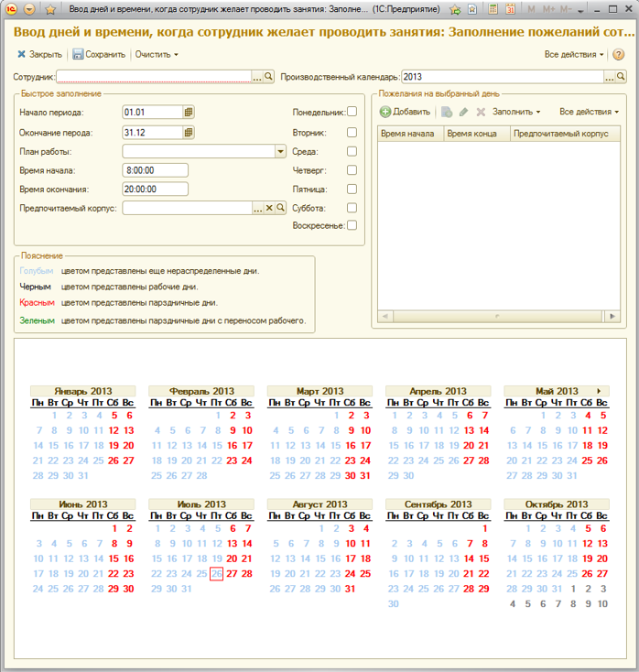Open the calendar icon showing 31
Image resolution: width=639 pixels, height=672 pixels.
click(x=510, y=9)
